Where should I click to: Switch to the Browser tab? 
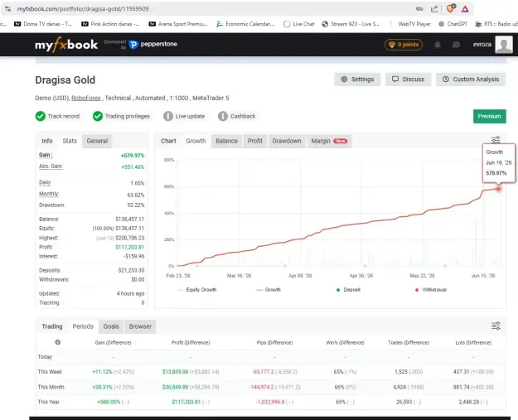[x=140, y=326]
